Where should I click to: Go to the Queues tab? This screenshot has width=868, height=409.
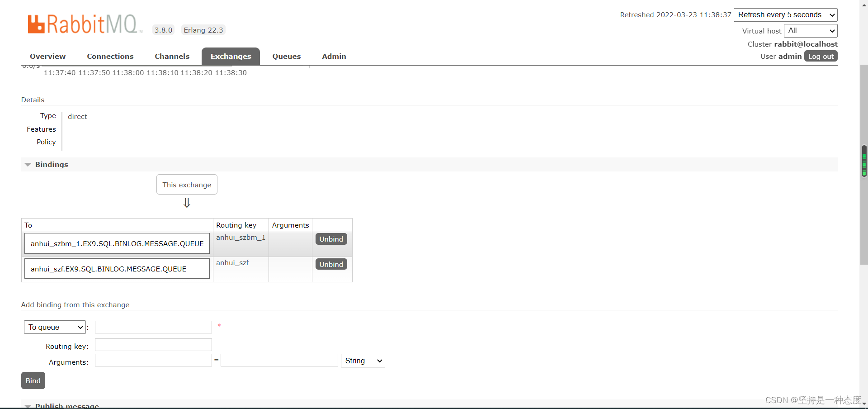tap(286, 57)
